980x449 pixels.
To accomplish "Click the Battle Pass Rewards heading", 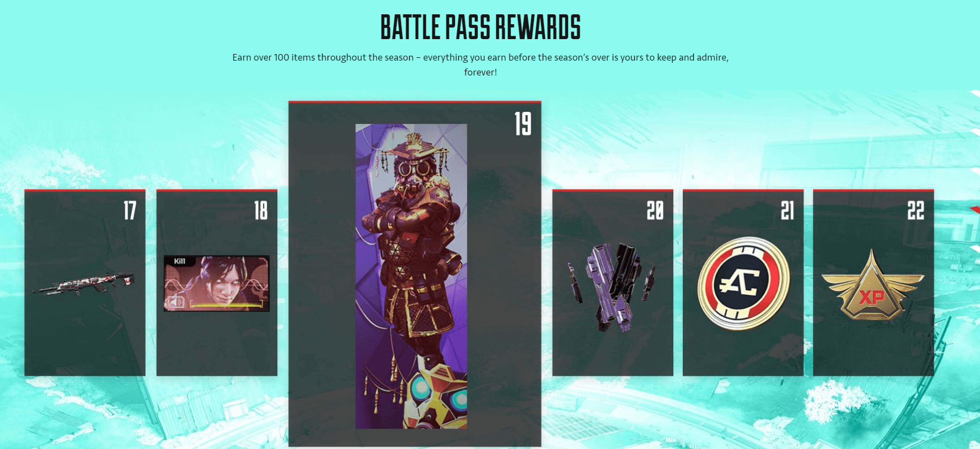I will 480,28.
